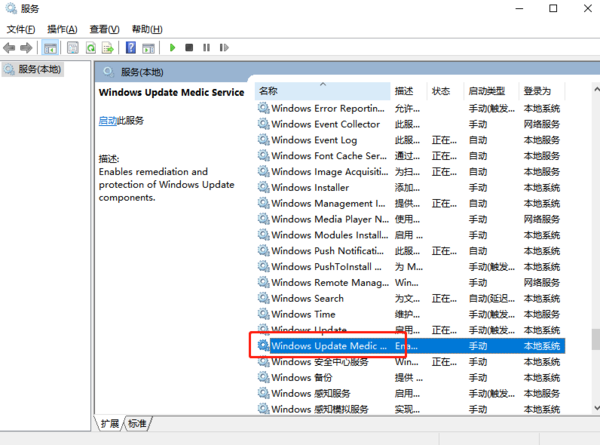Toggle the action pane toolbar icon
The image size is (600, 445).
(148, 48)
